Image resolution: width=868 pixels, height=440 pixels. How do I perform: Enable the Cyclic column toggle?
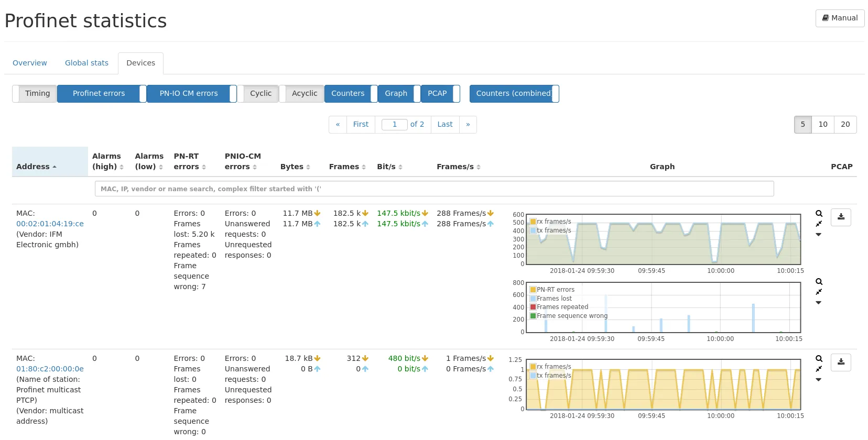point(258,94)
